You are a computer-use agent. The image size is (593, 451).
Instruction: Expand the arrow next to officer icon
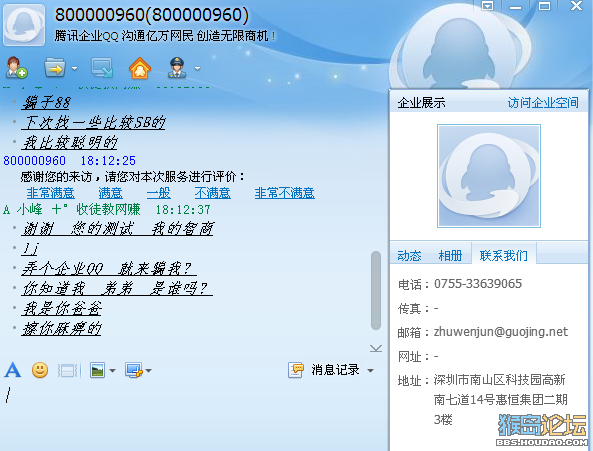click(x=197, y=68)
